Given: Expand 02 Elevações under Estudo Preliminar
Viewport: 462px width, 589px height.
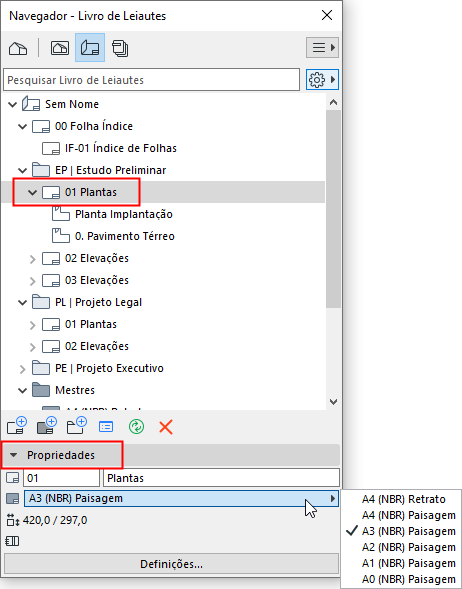Looking at the screenshot, I should click(33, 259).
